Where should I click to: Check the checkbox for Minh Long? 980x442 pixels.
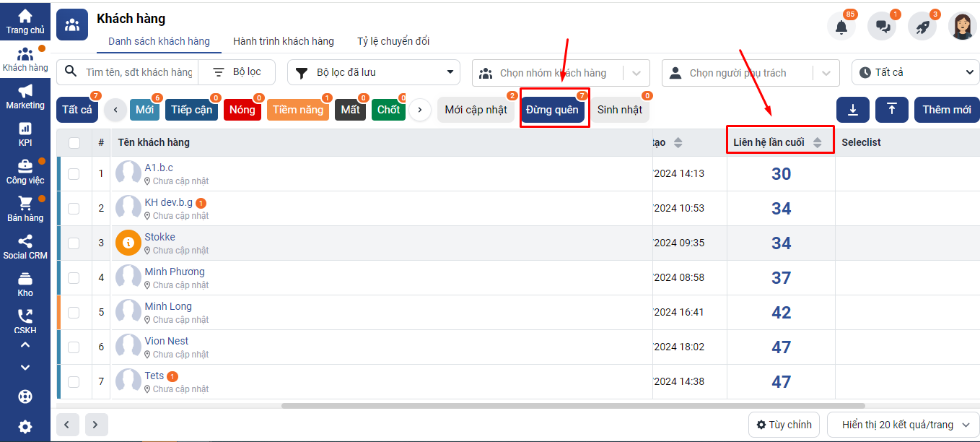tap(75, 312)
